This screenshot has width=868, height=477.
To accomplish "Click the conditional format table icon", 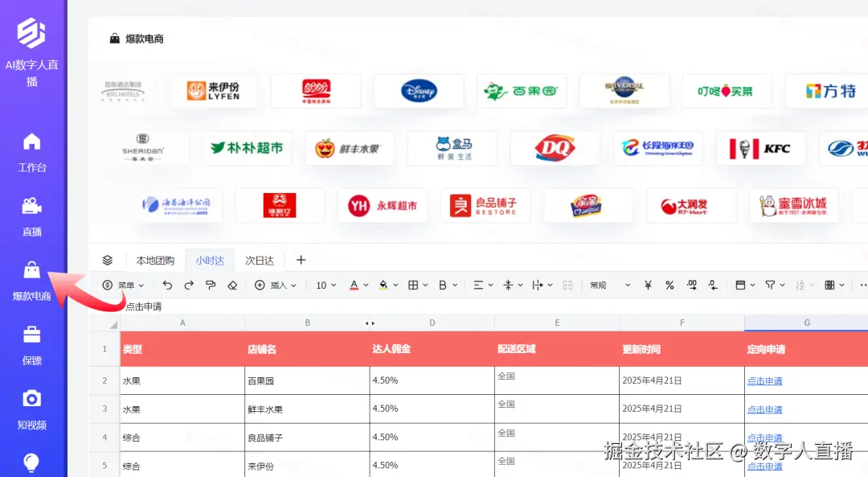I will point(829,286).
